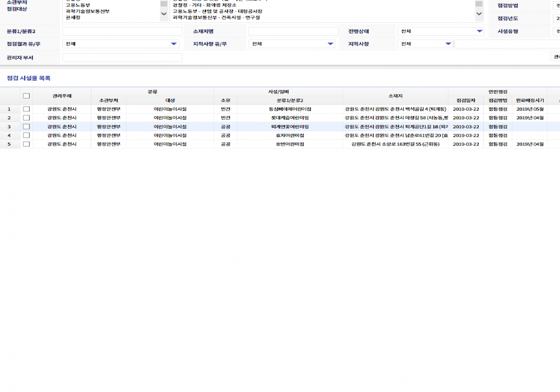Click the 소관부처 column header
This screenshot has height=392, width=560.
coord(109,100)
